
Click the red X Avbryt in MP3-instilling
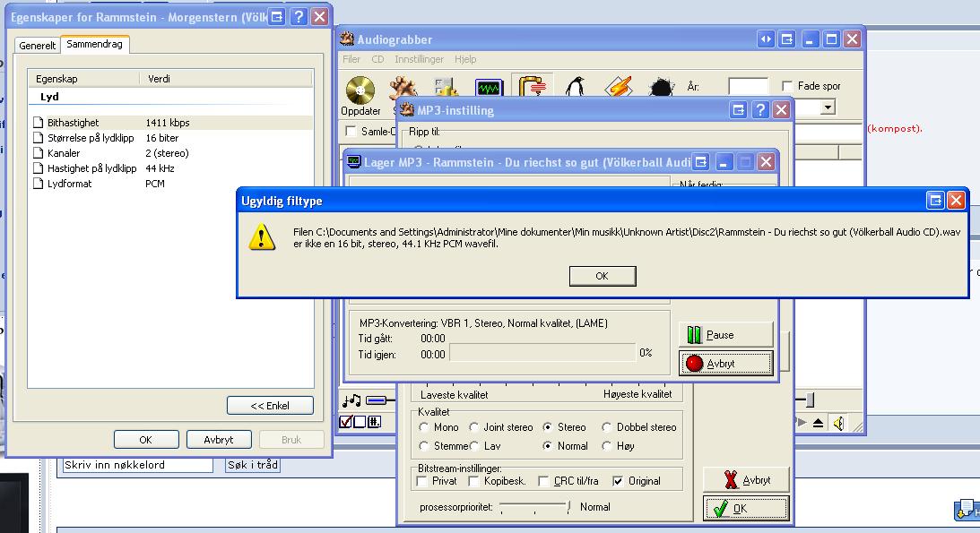tap(746, 480)
